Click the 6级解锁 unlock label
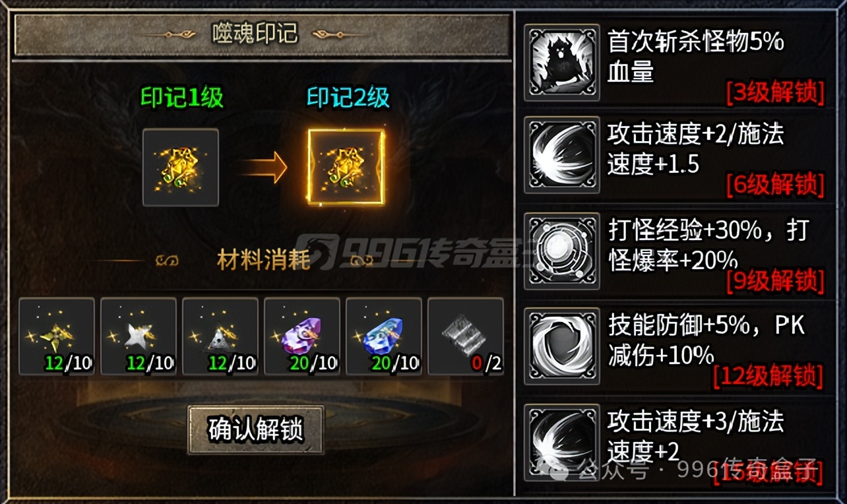Viewport: 847px width, 504px height. [x=775, y=186]
